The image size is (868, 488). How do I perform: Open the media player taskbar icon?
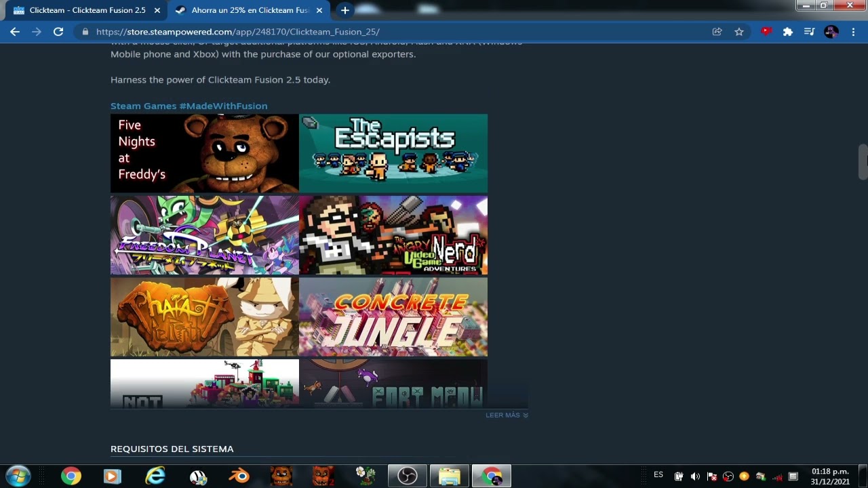pos(113,476)
